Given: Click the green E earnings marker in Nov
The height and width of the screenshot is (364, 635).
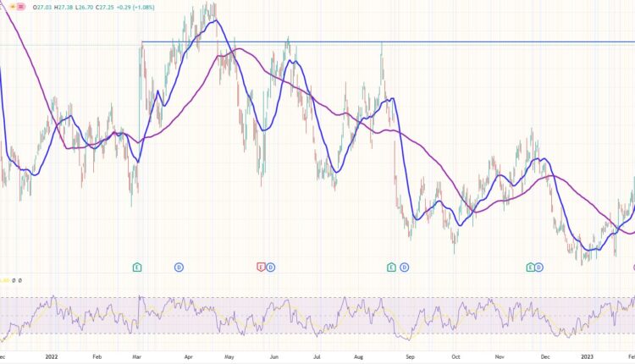Looking at the screenshot, I should tap(531, 267).
